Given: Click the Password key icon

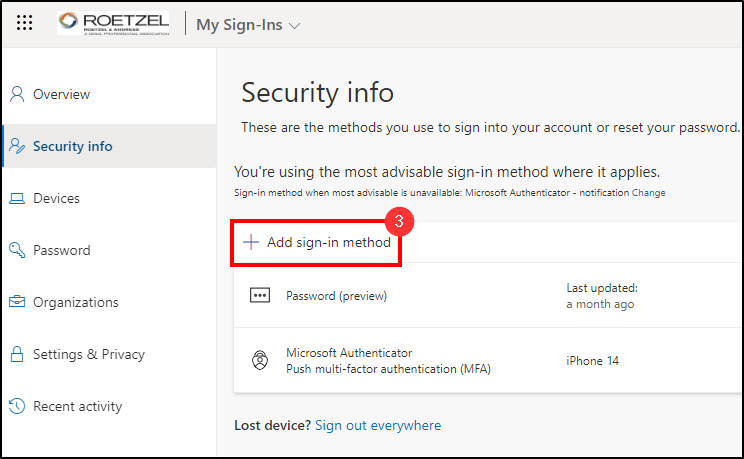Looking at the screenshot, I should (17, 250).
